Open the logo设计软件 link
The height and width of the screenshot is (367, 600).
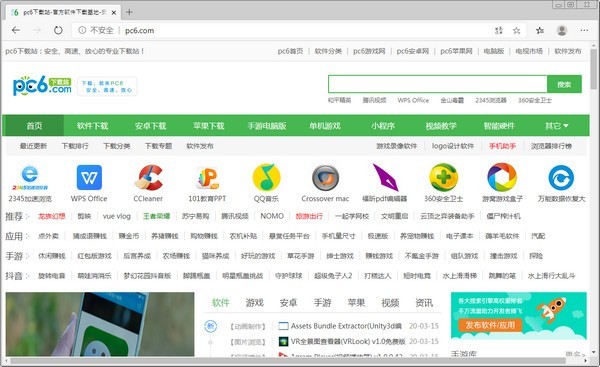click(x=453, y=146)
